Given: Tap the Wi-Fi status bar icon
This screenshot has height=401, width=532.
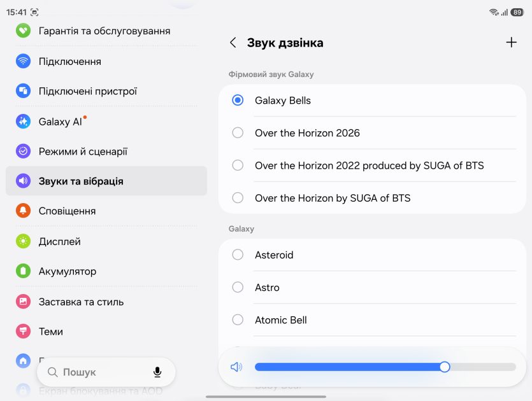Looking at the screenshot, I should (494, 12).
